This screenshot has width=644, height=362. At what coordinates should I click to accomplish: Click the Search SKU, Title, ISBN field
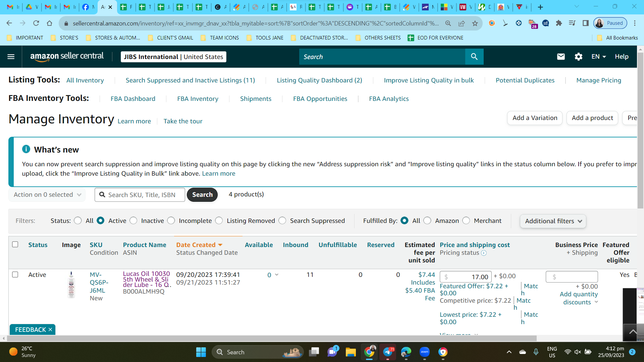point(140,195)
